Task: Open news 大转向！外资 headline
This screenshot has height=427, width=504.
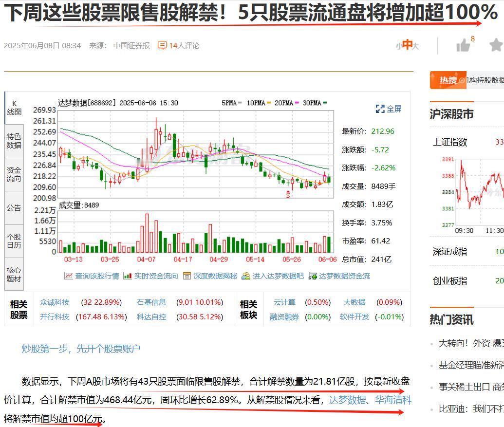Action: coord(471,343)
